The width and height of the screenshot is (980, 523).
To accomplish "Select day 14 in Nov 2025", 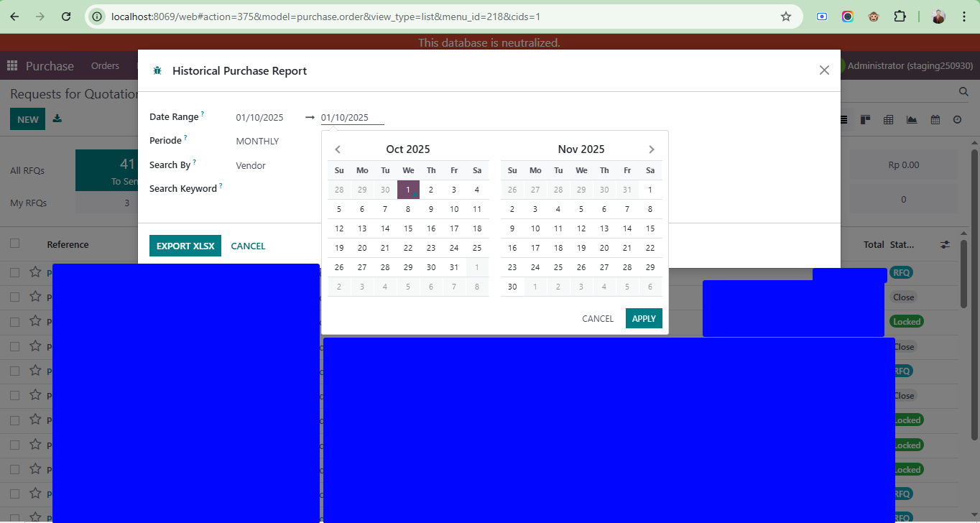I will click(x=627, y=228).
